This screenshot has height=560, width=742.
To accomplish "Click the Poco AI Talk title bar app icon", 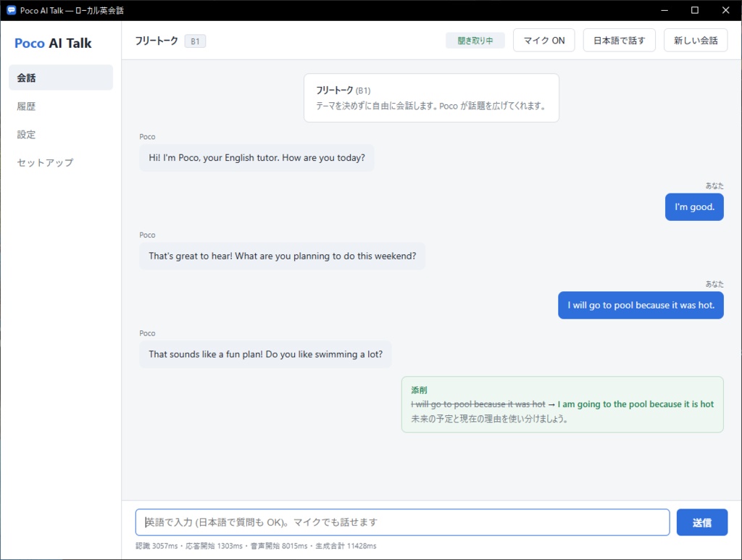I will coord(12,10).
